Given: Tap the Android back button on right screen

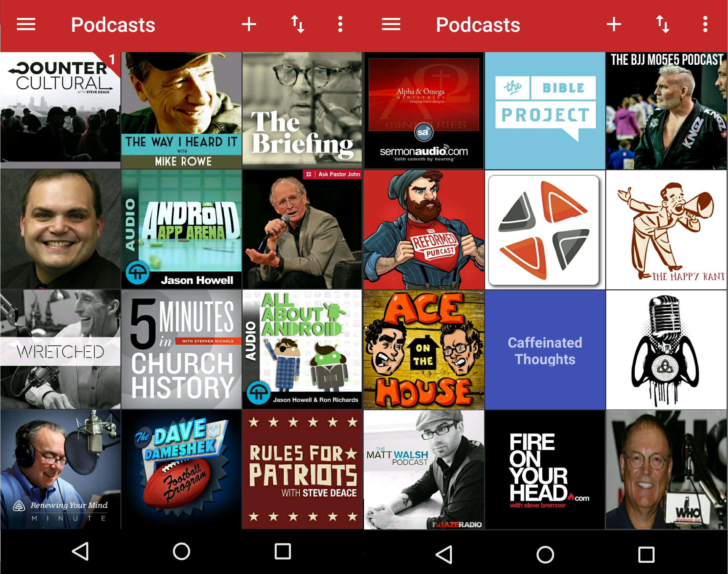Looking at the screenshot, I should (444, 555).
